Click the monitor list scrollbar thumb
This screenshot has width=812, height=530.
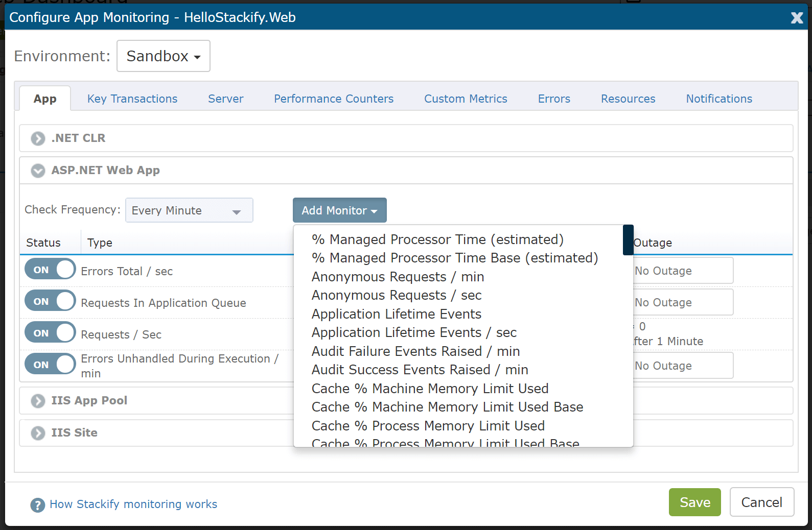(x=628, y=240)
